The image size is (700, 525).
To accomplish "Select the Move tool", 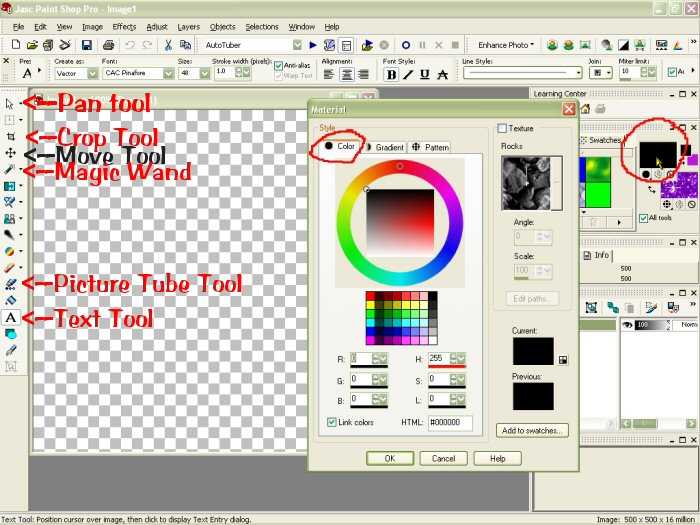I will tap(10, 153).
